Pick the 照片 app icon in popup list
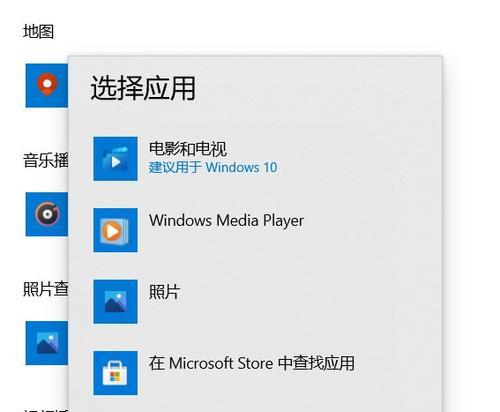The width and height of the screenshot is (500, 412). pyautogui.click(x=115, y=302)
